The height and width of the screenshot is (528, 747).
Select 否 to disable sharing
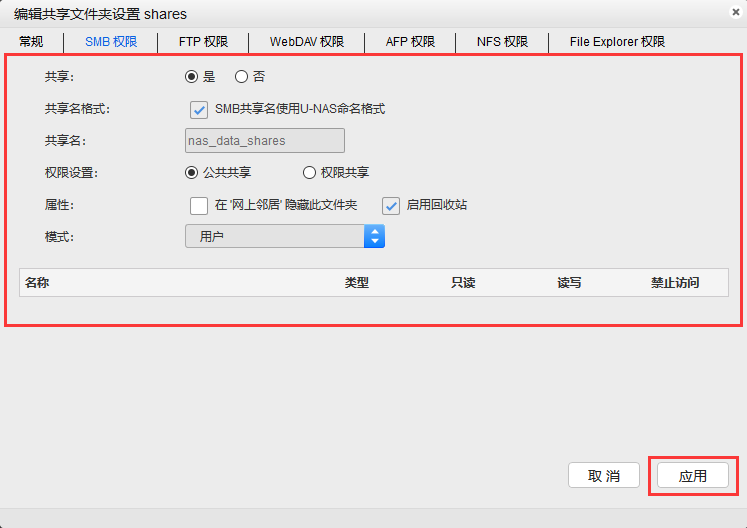coord(241,76)
